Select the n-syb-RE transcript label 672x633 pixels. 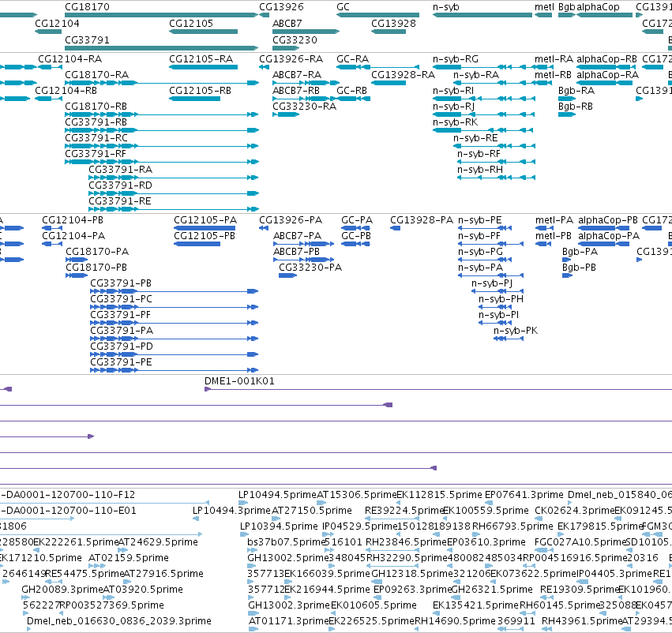tap(475, 138)
